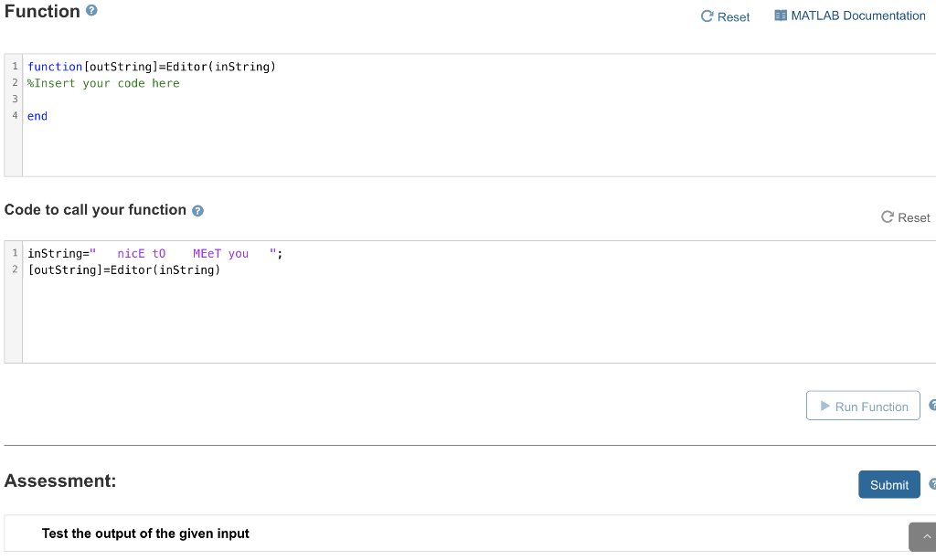The height and width of the screenshot is (560, 936).
Task: Open help for Code to call your function
Action: click(197, 210)
